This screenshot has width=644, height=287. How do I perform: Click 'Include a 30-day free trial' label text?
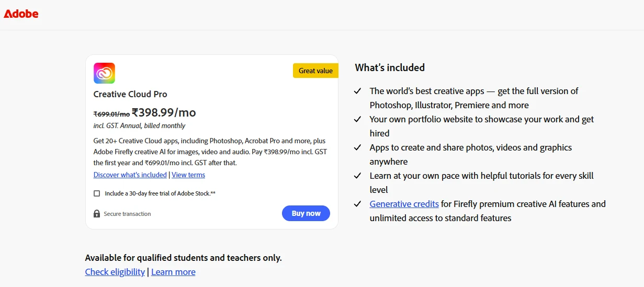pyautogui.click(x=160, y=193)
